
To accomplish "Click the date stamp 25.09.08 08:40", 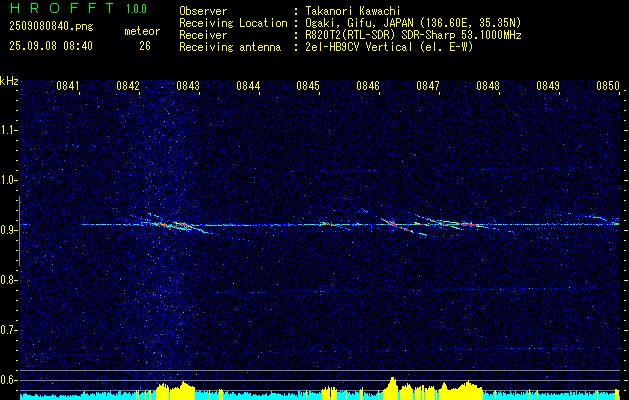I will point(51,46).
